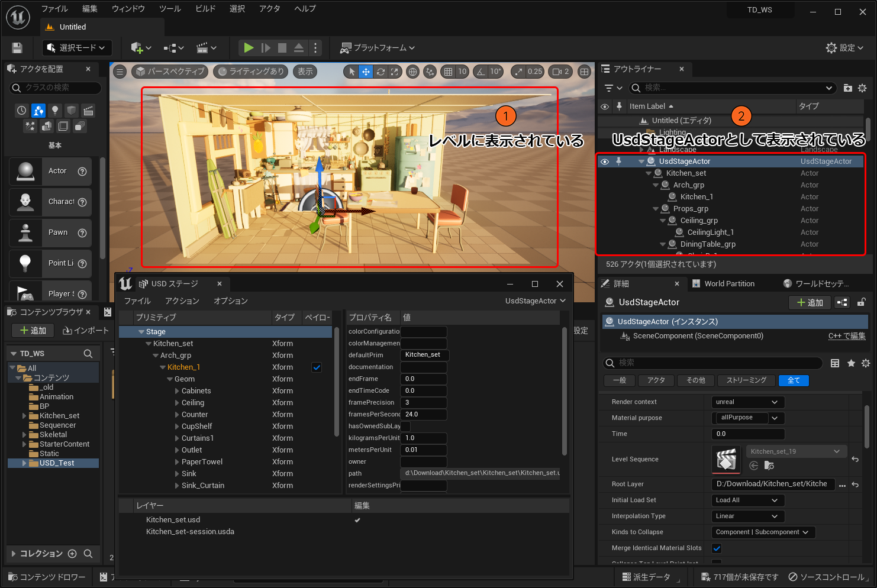Toggle the camera speed icon in viewport
Screen dimensions: 877x588
558,72
